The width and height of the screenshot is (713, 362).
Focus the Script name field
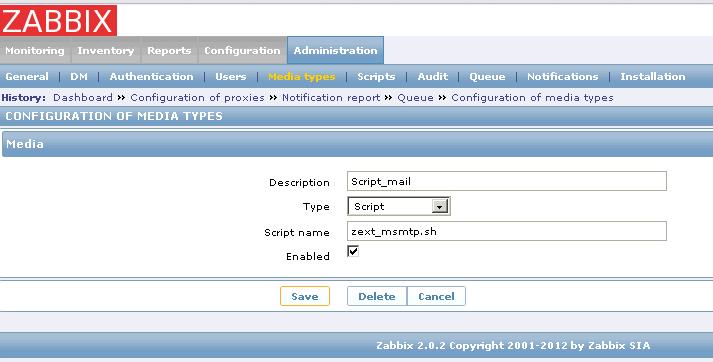(507, 231)
